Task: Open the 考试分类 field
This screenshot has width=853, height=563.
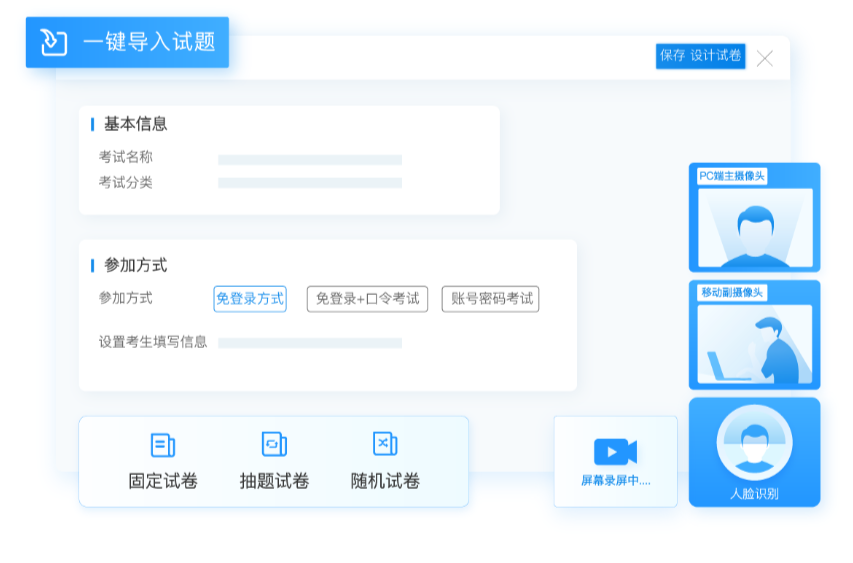Action: tap(309, 183)
